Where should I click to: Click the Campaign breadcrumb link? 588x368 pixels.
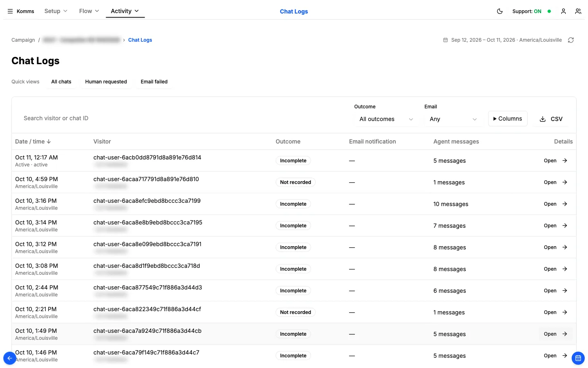coord(23,40)
